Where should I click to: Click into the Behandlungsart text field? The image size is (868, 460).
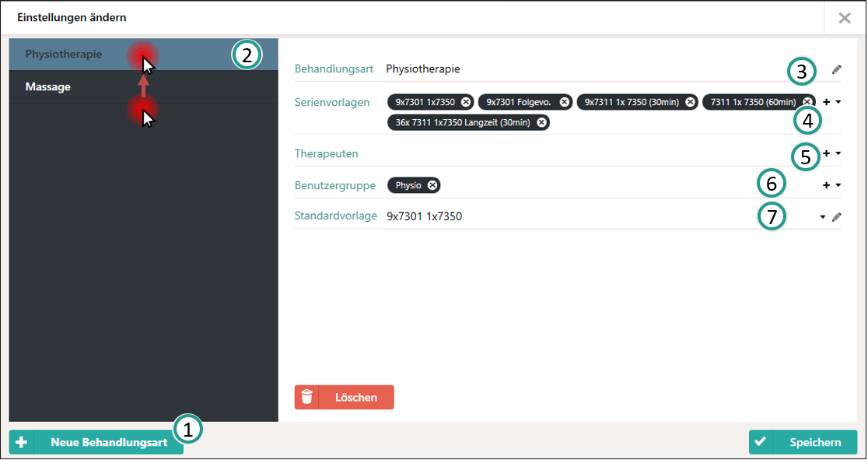(x=576, y=69)
